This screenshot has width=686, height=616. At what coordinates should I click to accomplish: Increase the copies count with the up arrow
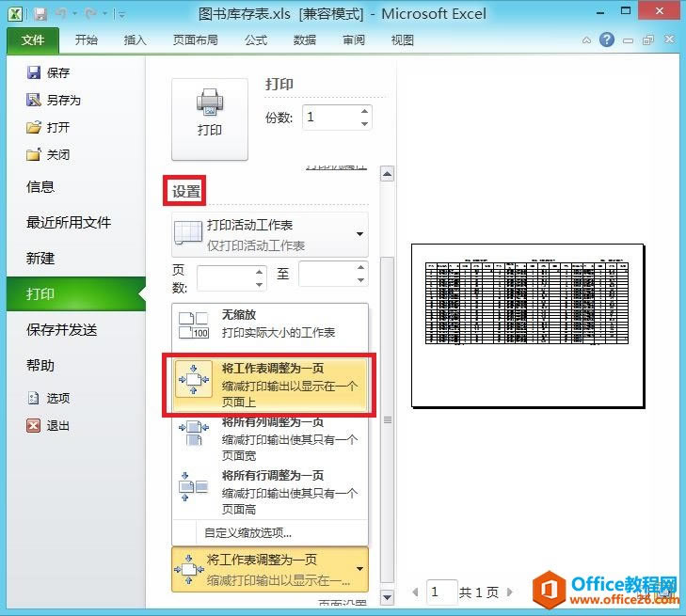click(x=364, y=111)
